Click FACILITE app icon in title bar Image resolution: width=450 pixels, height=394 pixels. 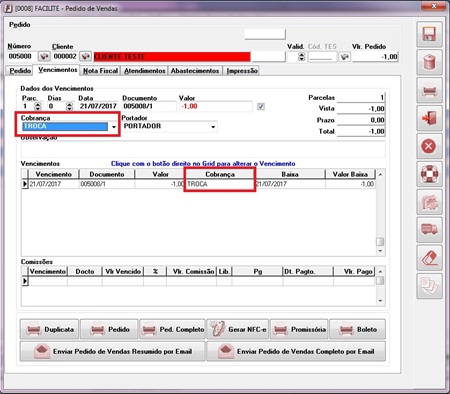[8, 8]
